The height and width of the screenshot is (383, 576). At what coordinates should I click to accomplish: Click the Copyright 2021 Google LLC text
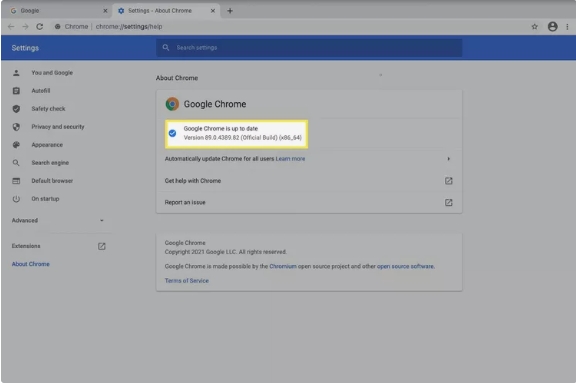tap(226, 252)
